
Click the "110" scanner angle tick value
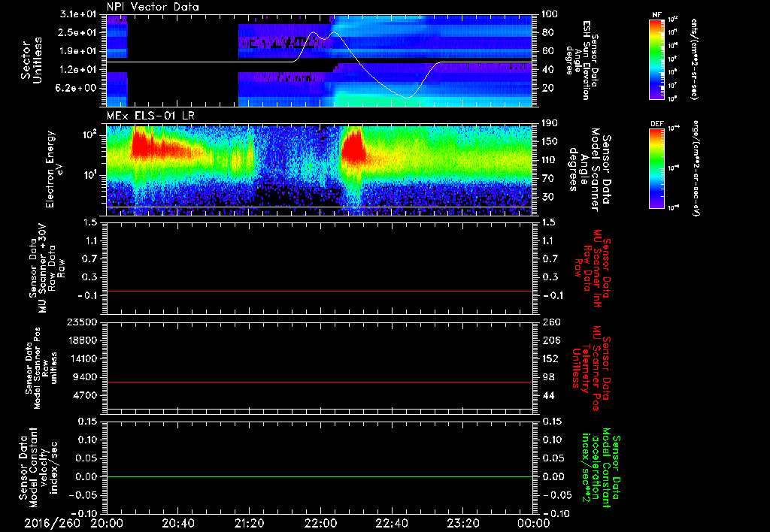pyautogui.click(x=550, y=160)
